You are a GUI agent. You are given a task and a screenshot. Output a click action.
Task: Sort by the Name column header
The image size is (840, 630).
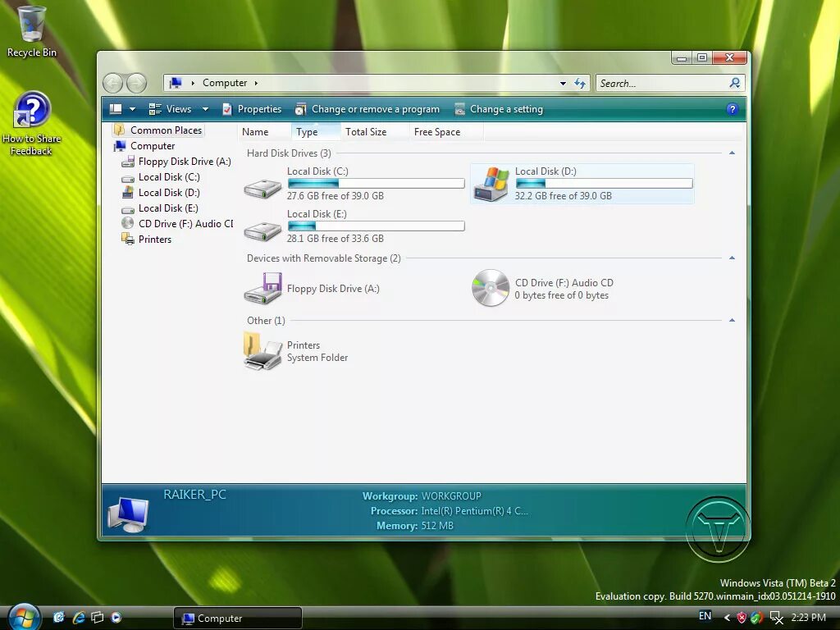tap(263, 132)
